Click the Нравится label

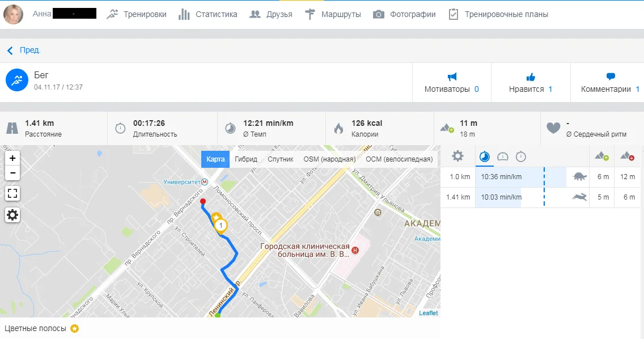526,89
